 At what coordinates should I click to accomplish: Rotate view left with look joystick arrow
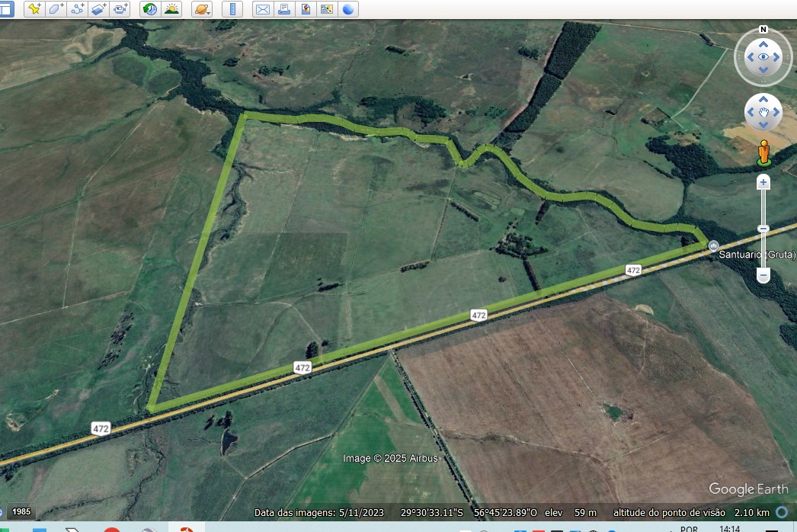[751, 57]
